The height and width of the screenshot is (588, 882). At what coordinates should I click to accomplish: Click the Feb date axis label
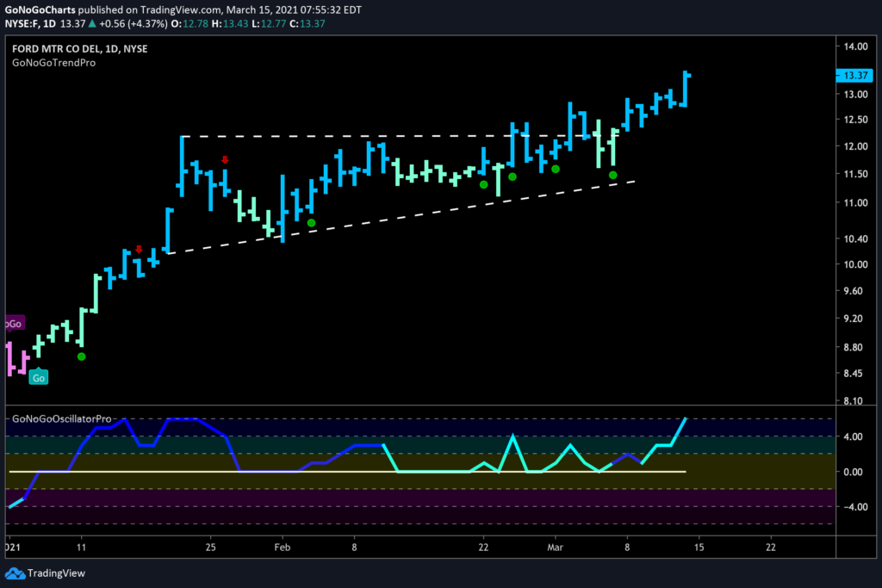click(283, 548)
